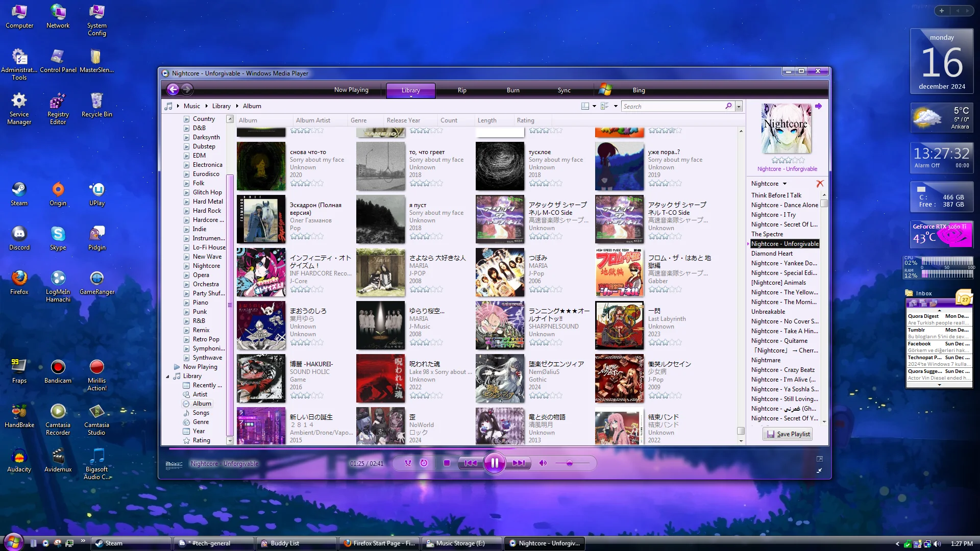Select Songs in the Library tree
The image size is (980, 551).
[x=201, y=413]
